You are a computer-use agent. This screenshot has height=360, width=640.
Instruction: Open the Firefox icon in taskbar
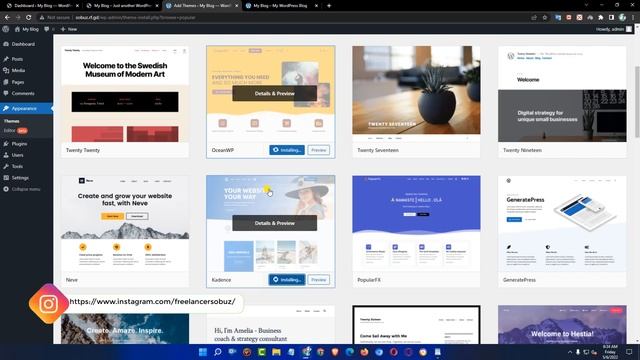364,352
